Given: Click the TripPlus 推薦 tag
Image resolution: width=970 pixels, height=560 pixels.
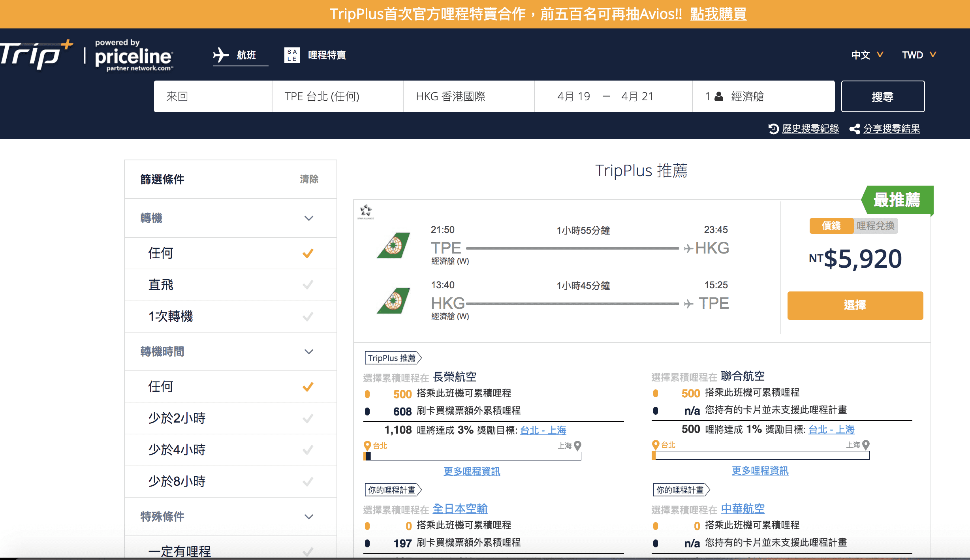Looking at the screenshot, I should pyautogui.click(x=393, y=358).
